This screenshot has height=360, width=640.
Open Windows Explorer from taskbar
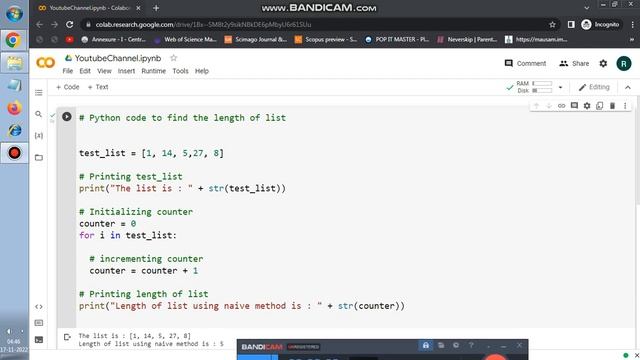tap(14, 62)
